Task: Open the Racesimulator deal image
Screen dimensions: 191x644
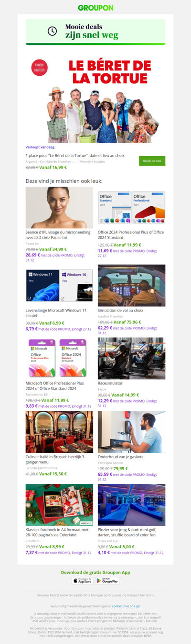Action: click(x=131, y=358)
